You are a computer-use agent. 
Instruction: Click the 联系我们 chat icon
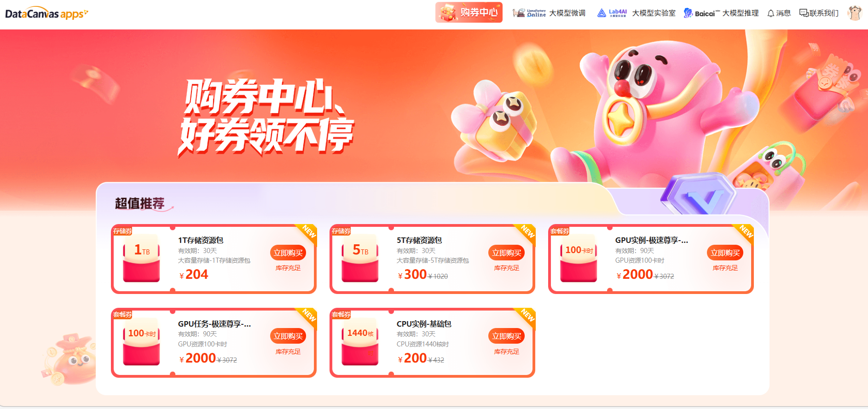804,13
